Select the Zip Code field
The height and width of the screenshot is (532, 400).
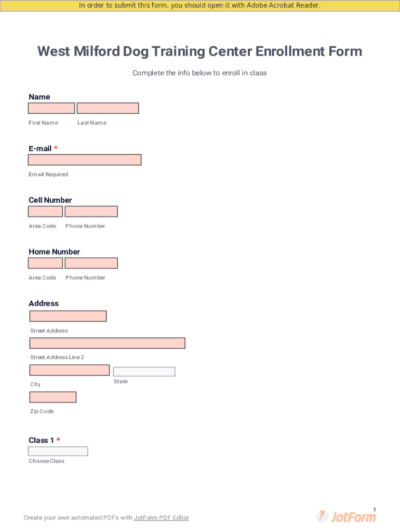coord(53,397)
